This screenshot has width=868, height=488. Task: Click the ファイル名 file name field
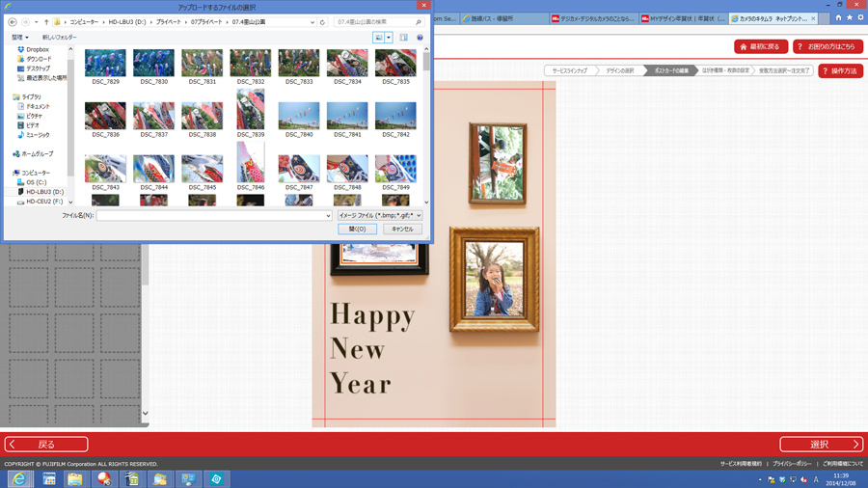click(x=213, y=216)
